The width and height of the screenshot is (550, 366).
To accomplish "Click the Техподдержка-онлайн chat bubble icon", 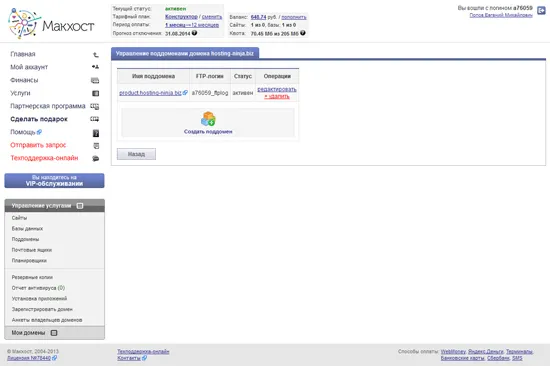I will pos(95,159).
